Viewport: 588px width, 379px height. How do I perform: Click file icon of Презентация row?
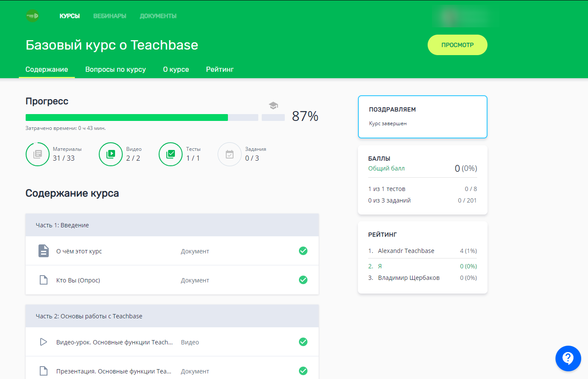[44, 371]
